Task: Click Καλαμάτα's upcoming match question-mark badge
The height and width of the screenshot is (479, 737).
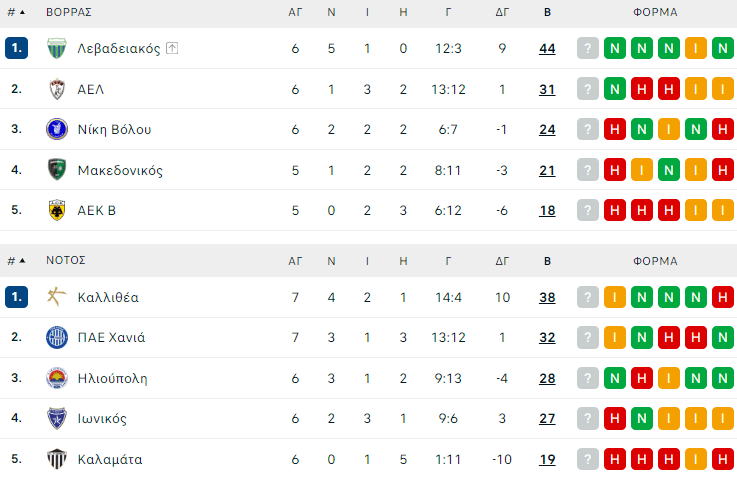Action: click(588, 459)
